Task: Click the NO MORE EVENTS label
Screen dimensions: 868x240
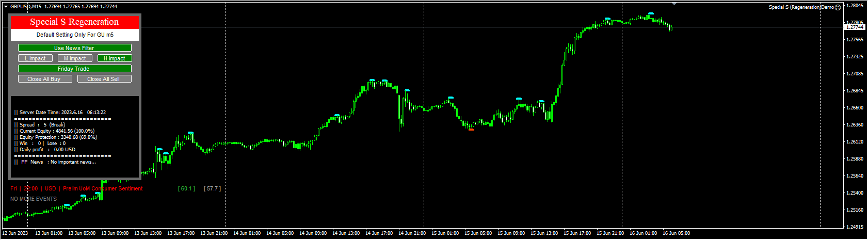Action: pyautogui.click(x=34, y=199)
